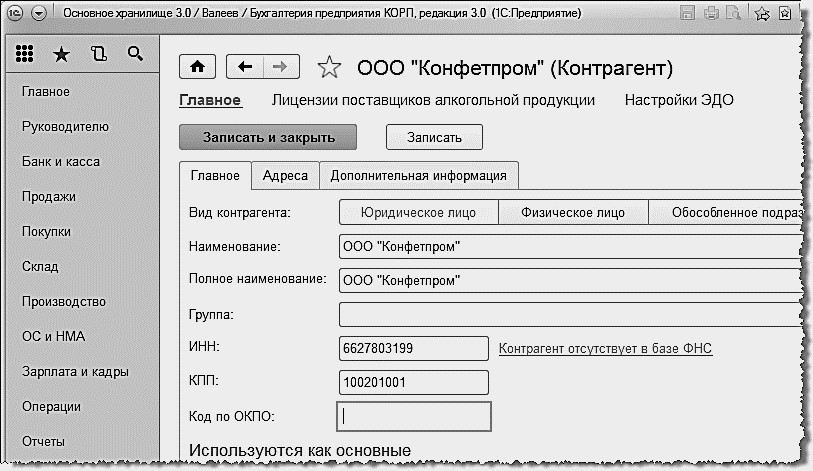
Task: Click the save diskette icon in title bar
Action: click(x=687, y=12)
